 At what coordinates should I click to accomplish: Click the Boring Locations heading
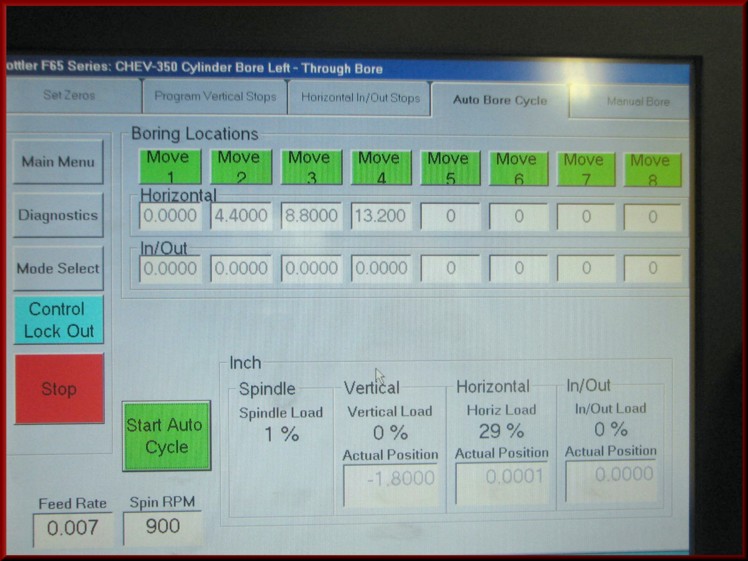[x=195, y=134]
